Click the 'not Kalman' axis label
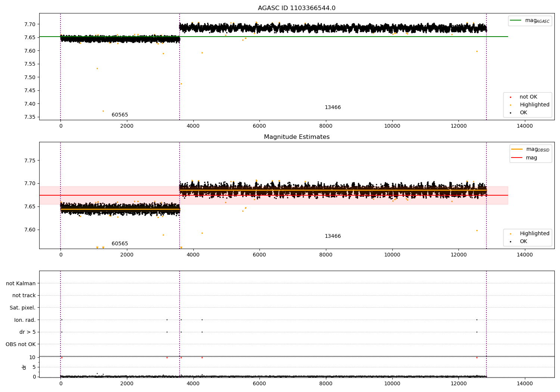560x392 pixels. [21, 283]
